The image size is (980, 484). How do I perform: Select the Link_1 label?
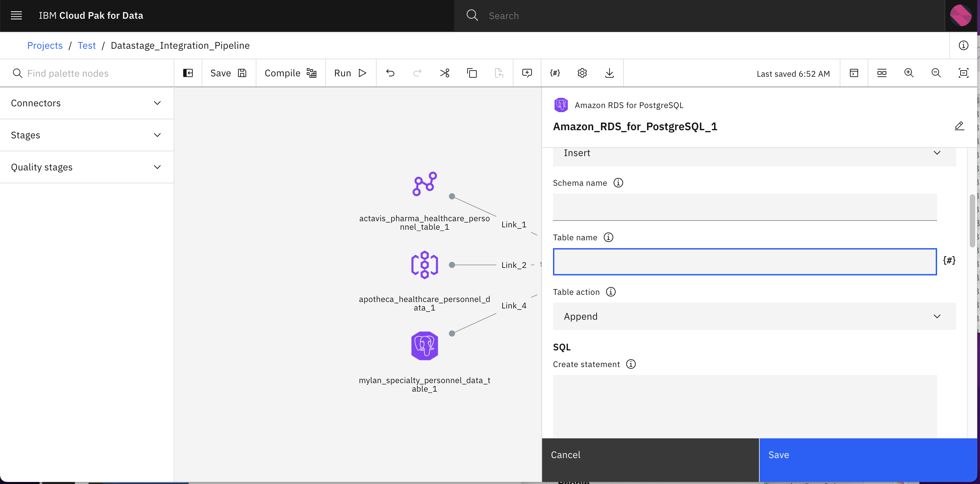[513, 225]
